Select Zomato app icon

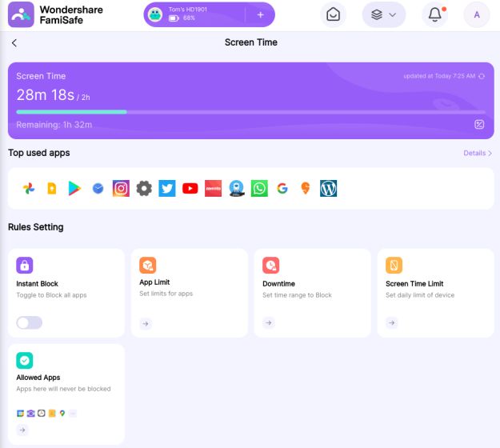(x=213, y=189)
